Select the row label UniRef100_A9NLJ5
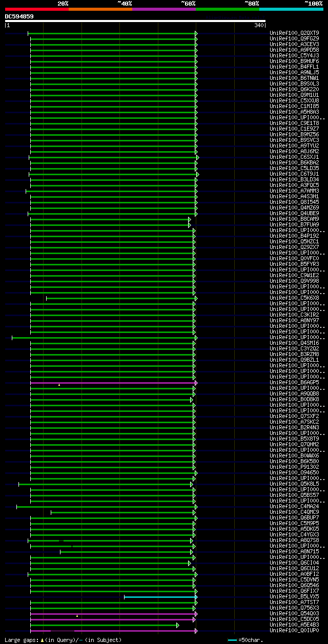 pyautogui.click(x=294, y=72)
